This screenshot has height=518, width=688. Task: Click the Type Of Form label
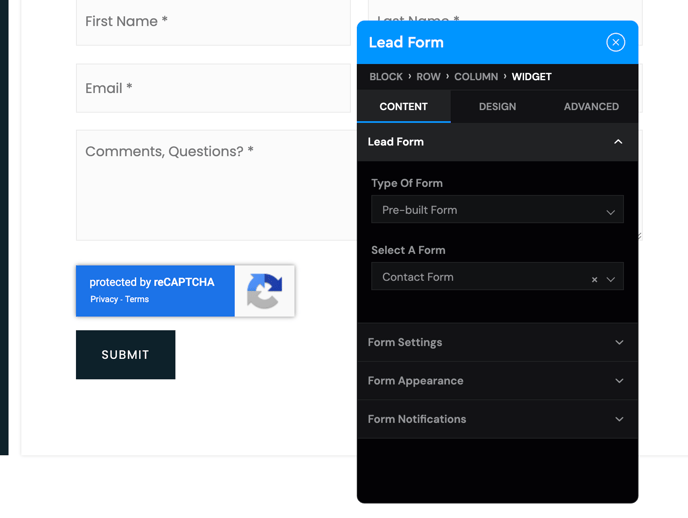[407, 183]
